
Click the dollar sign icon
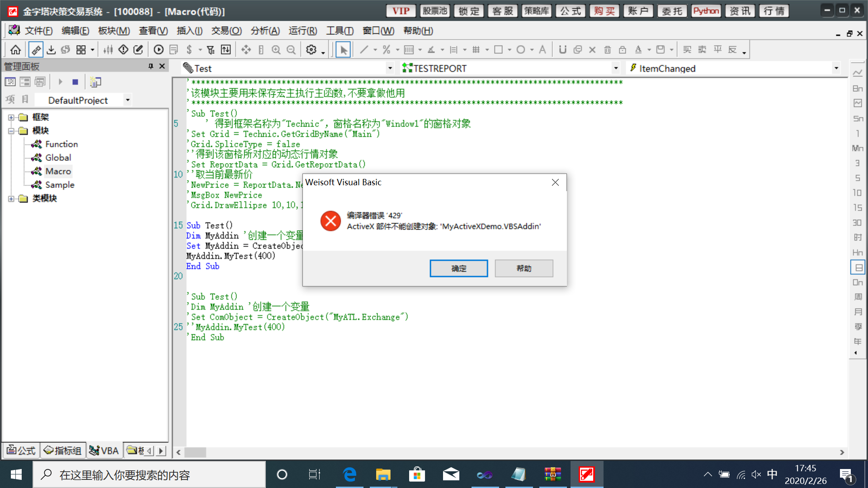189,50
